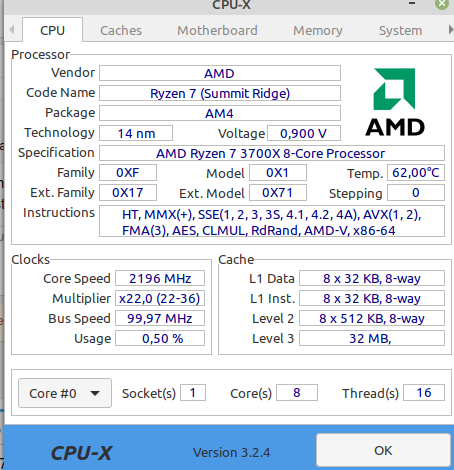This screenshot has height=470, width=454.
Task: Switch to the Caches tab
Action: [121, 30]
